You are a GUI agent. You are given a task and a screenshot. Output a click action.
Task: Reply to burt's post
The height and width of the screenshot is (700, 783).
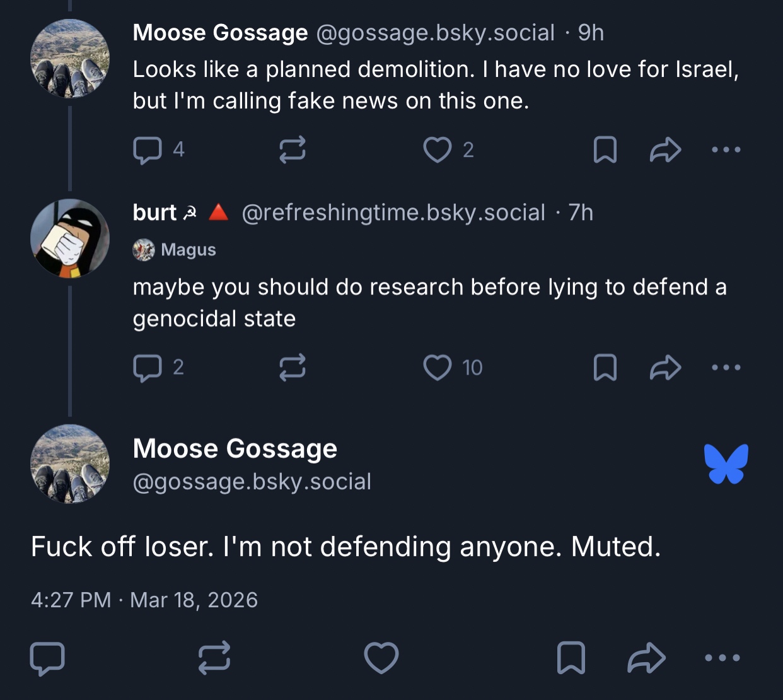pos(148,368)
